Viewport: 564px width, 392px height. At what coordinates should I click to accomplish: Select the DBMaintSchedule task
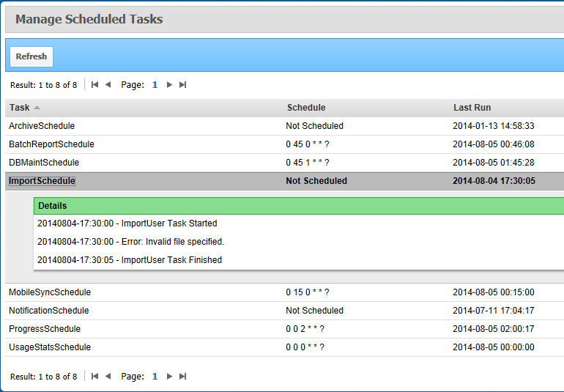click(44, 163)
